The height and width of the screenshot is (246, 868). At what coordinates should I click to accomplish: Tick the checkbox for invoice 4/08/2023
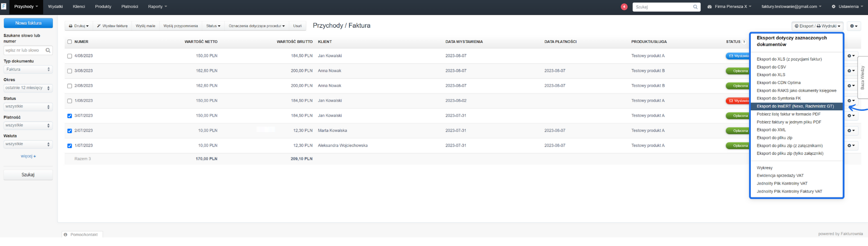[x=70, y=56]
